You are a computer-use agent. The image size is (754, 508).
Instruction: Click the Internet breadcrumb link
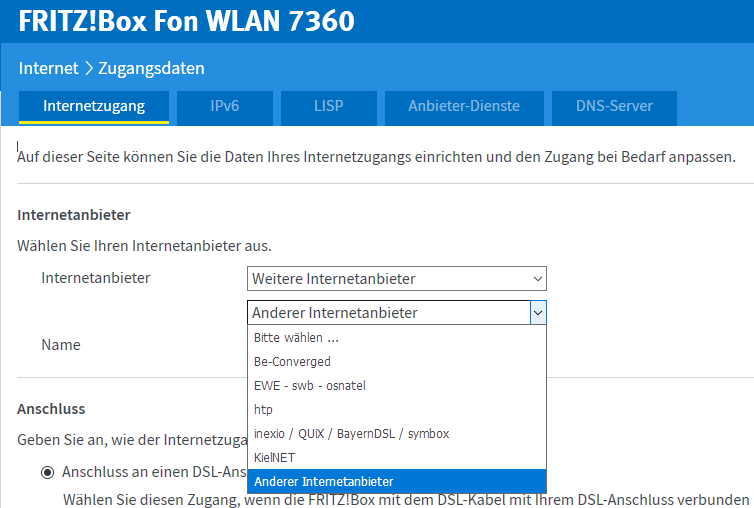(48, 68)
